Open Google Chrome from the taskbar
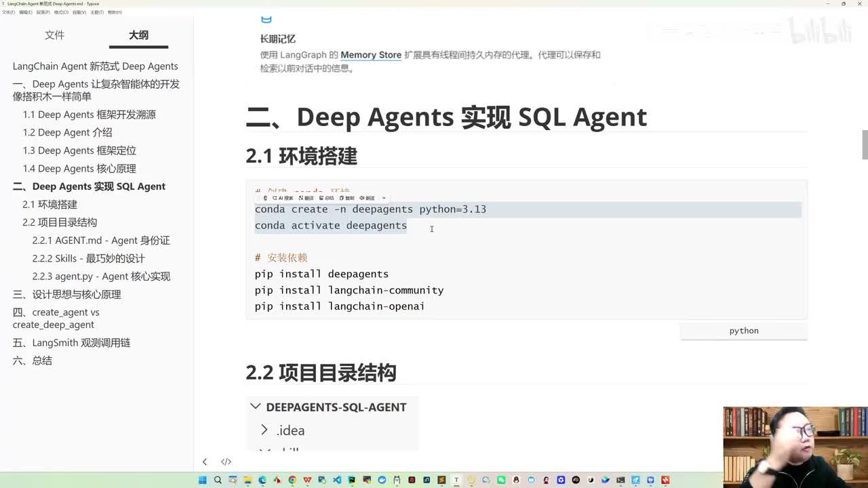Screen dimensions: 868x488 (x=292, y=481)
